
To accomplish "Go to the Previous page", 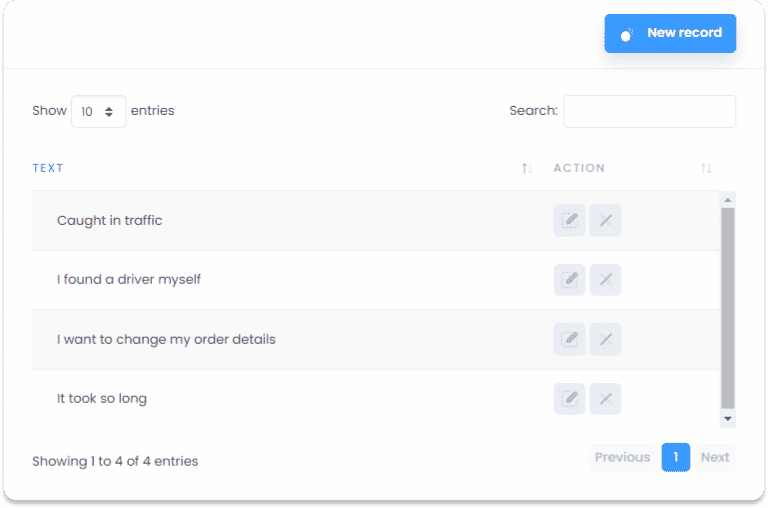I will pos(622,458).
